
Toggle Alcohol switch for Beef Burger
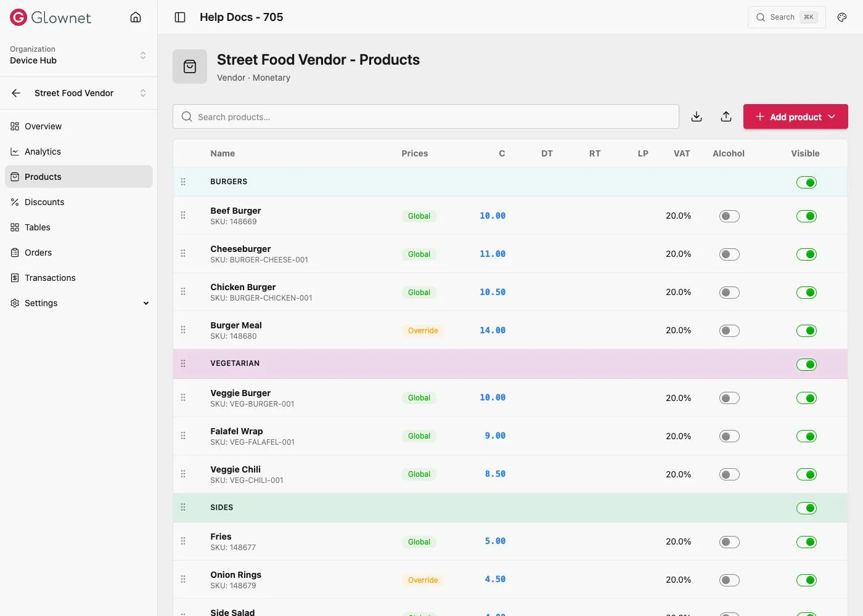point(729,216)
